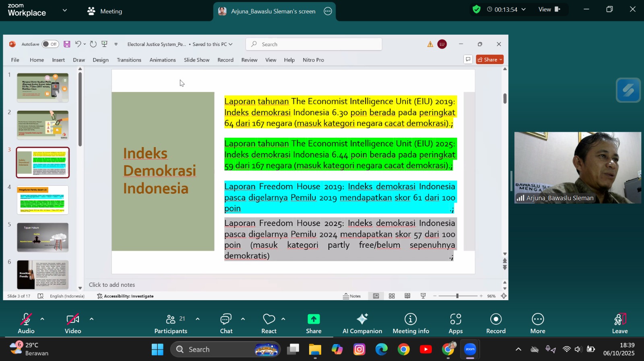Switch to the Insert ribbon tab
Viewport: 644px width, 361px height.
58,60
